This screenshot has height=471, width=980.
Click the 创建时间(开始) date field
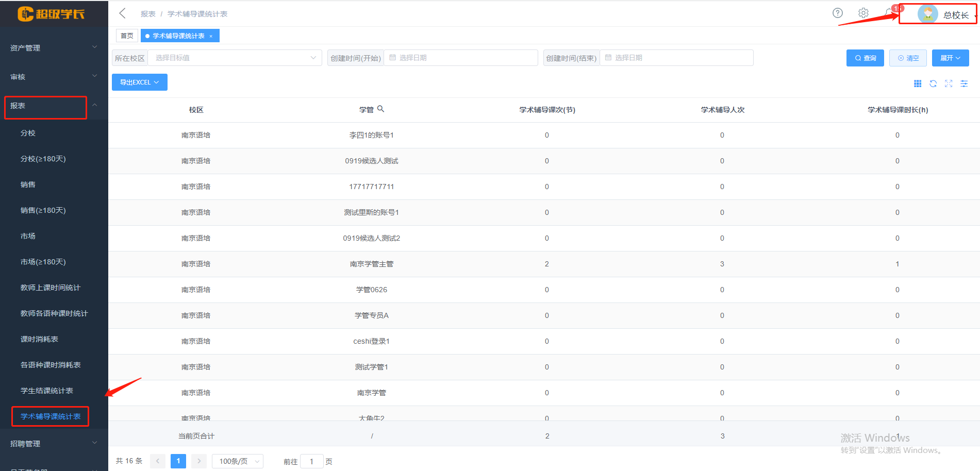[460, 58]
